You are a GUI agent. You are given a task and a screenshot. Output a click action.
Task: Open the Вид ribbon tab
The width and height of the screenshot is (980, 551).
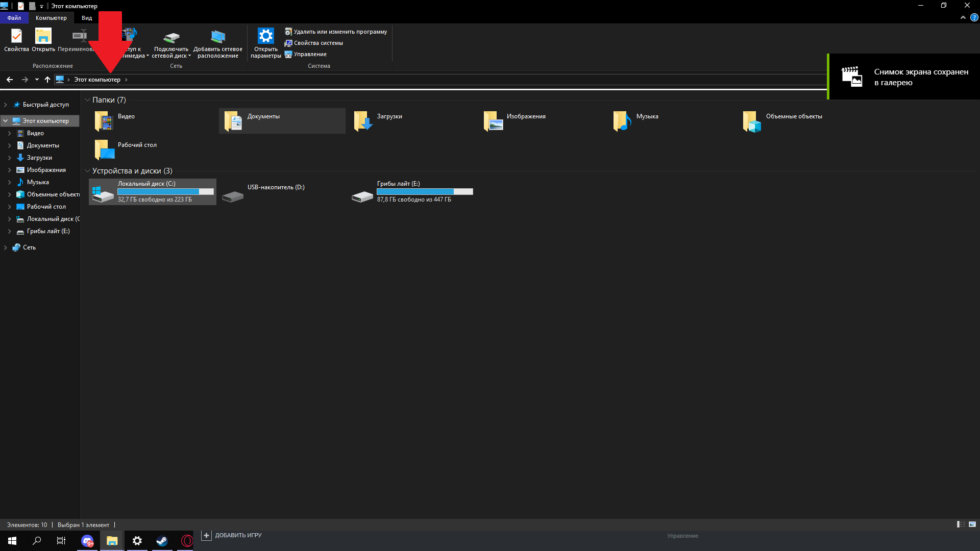87,18
